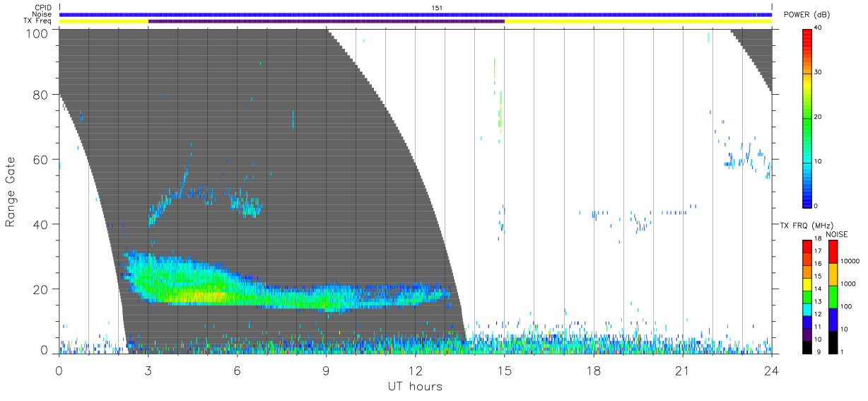Click the 60 tick on Range Gate axis
Image resolution: width=868 pixels, height=401 pixels.
click(x=42, y=159)
